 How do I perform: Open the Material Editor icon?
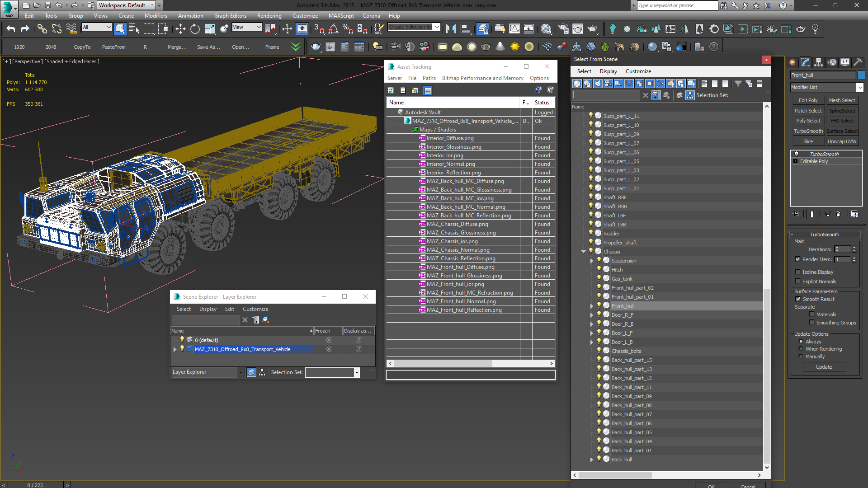546,29
